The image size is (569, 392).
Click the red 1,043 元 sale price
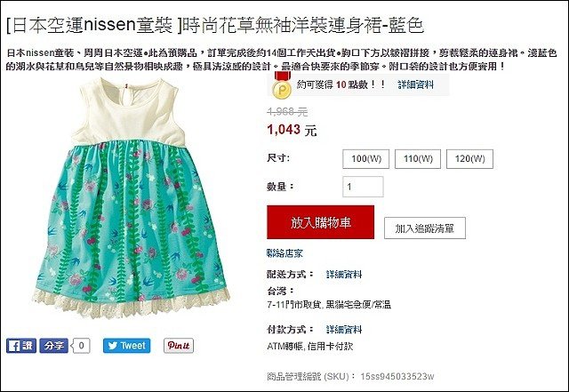[x=292, y=130]
